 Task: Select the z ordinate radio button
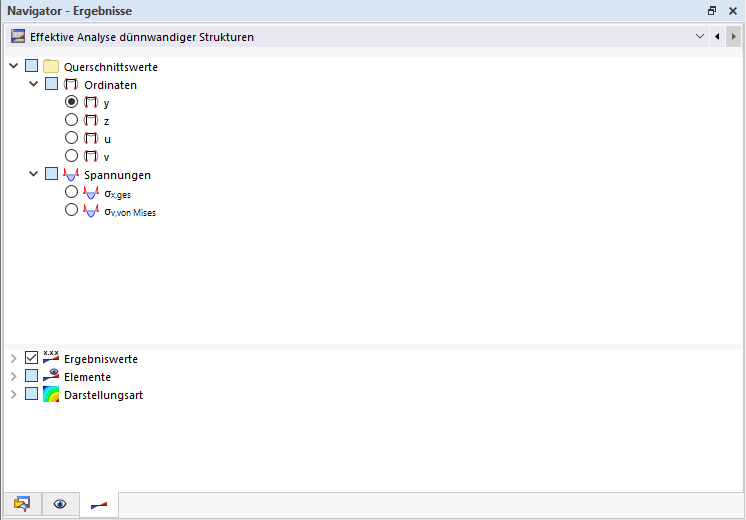71,119
